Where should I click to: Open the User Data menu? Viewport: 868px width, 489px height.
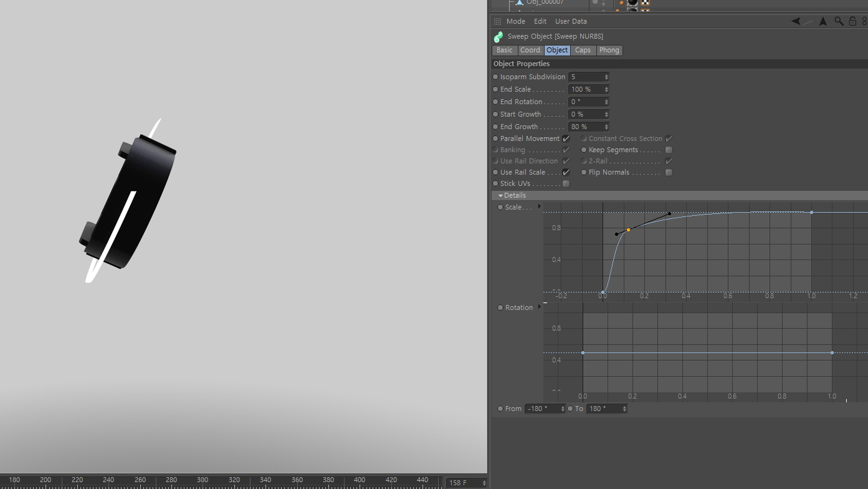[x=571, y=21]
